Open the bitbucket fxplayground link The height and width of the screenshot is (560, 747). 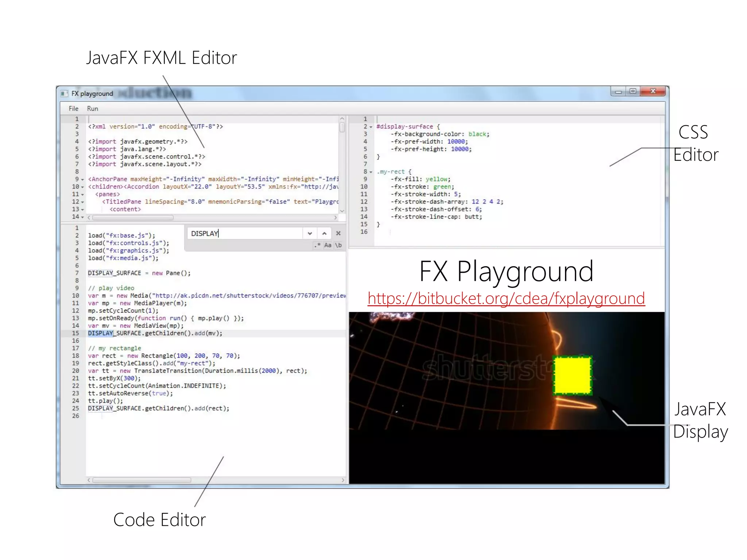tap(506, 299)
